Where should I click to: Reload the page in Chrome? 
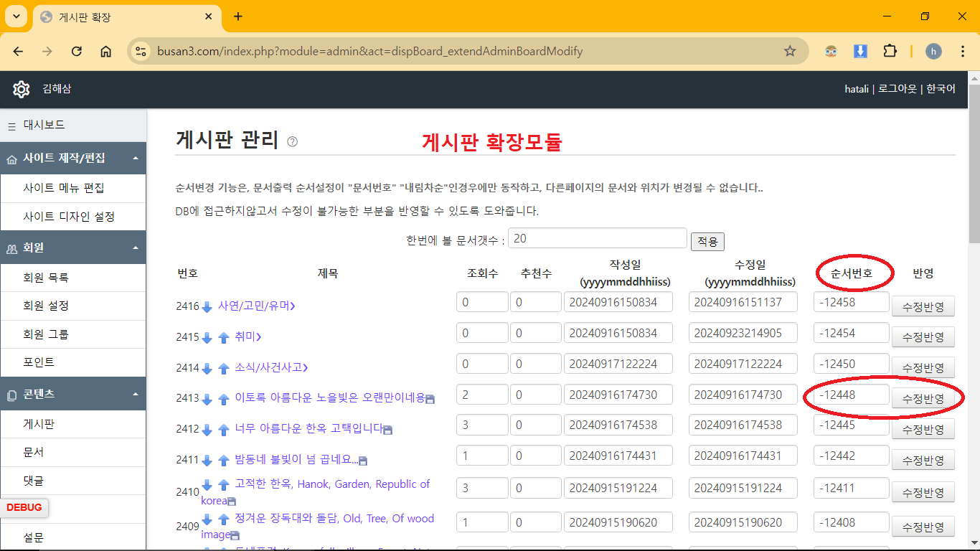point(76,51)
